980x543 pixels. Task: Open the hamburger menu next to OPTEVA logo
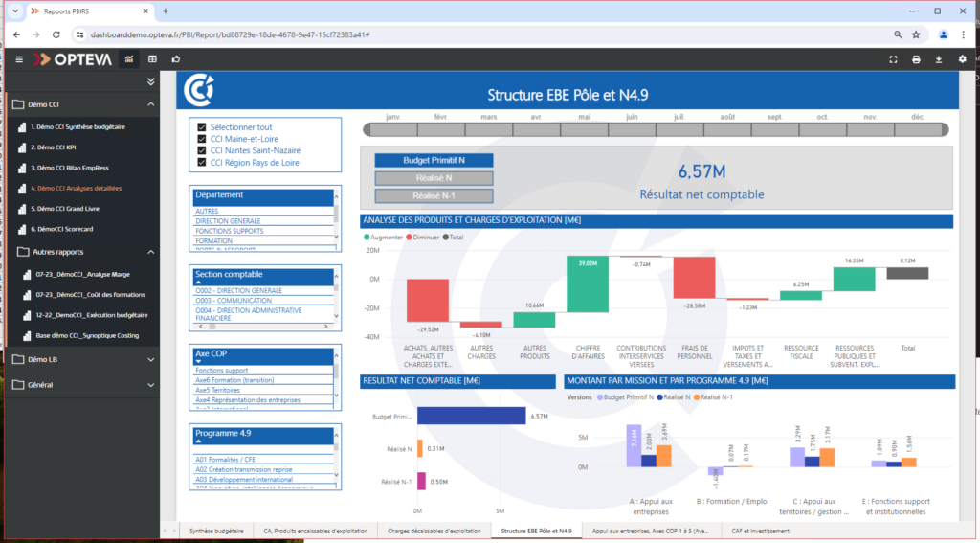18,59
